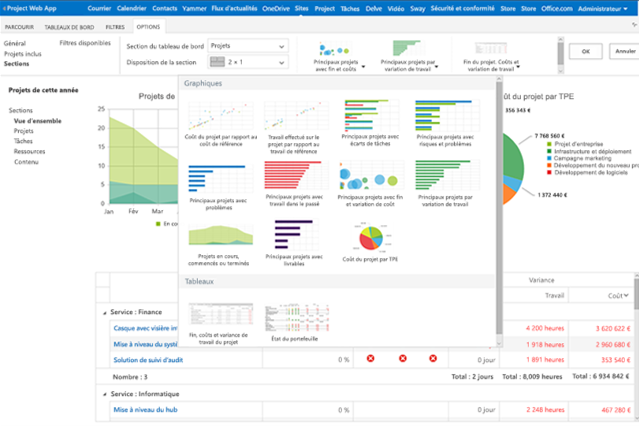Image resolution: width=639 pixels, height=432 pixels.
Task: Open 'Sécurité et conformité' in top navigation
Action: click(x=463, y=8)
